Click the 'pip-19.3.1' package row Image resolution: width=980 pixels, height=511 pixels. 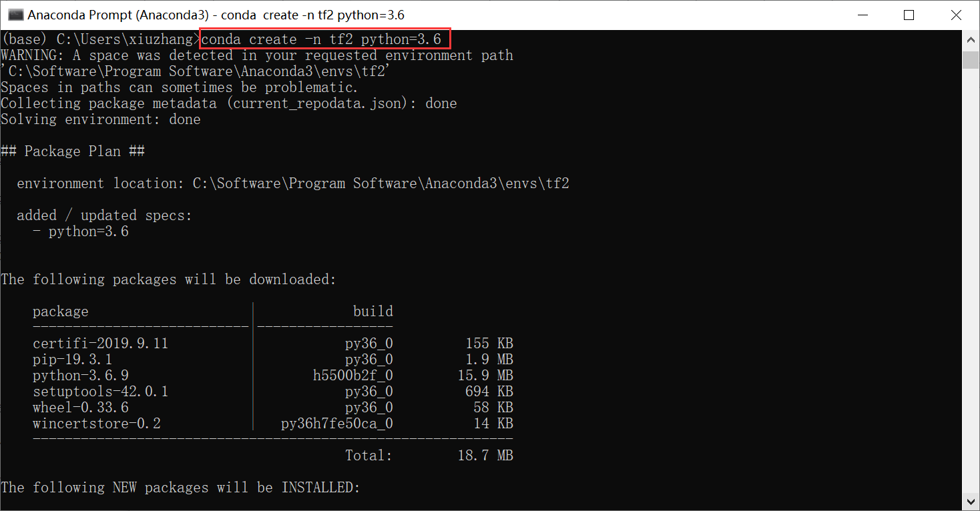(273, 360)
